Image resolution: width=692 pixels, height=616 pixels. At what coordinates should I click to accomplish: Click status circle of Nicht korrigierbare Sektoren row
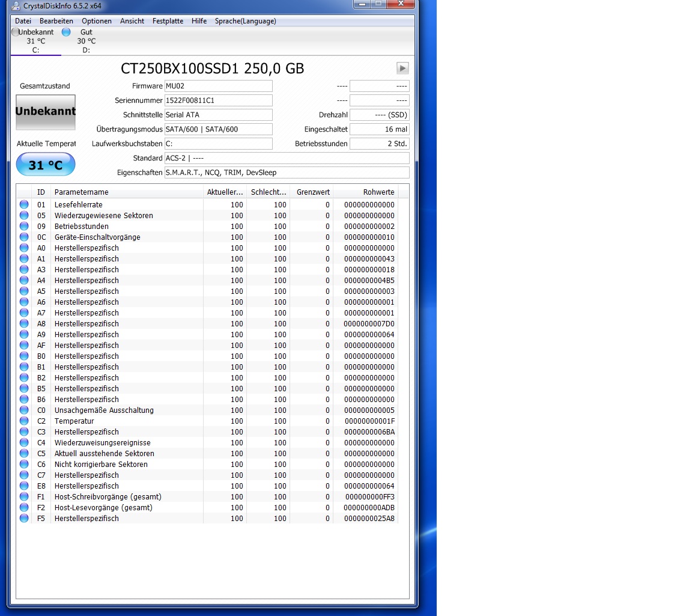24,464
